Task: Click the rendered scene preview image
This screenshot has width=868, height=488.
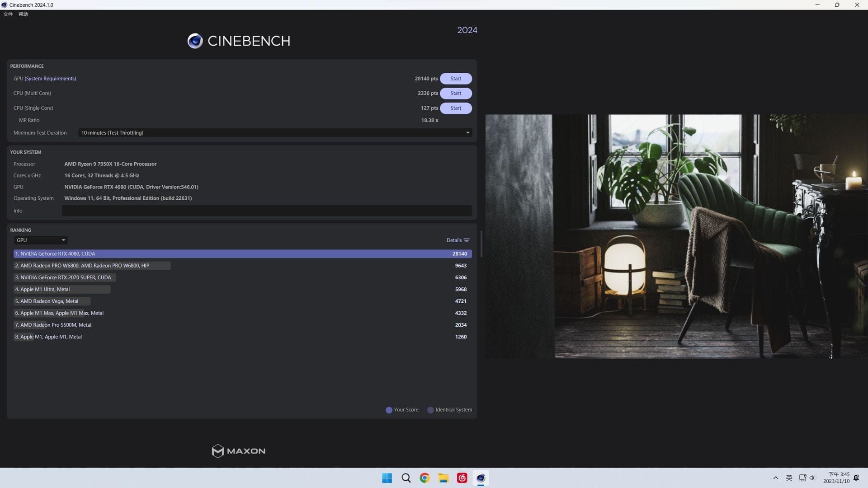Action: point(676,236)
